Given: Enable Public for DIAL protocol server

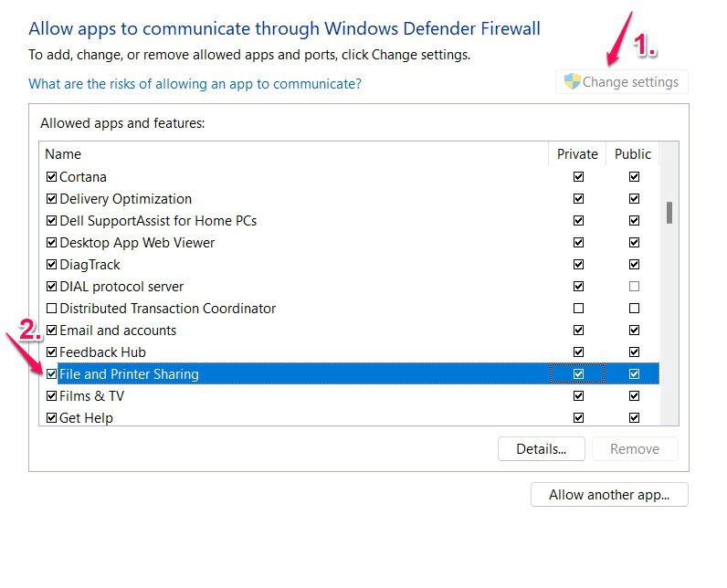Looking at the screenshot, I should pos(634,287).
